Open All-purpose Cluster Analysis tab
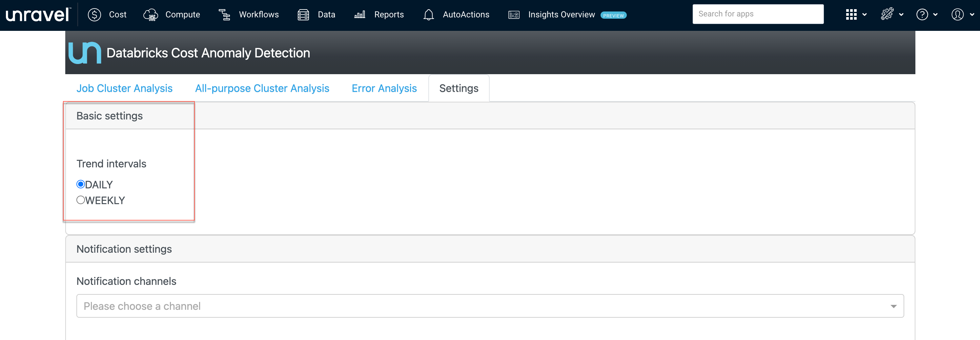Image resolution: width=980 pixels, height=340 pixels. pyautogui.click(x=262, y=88)
